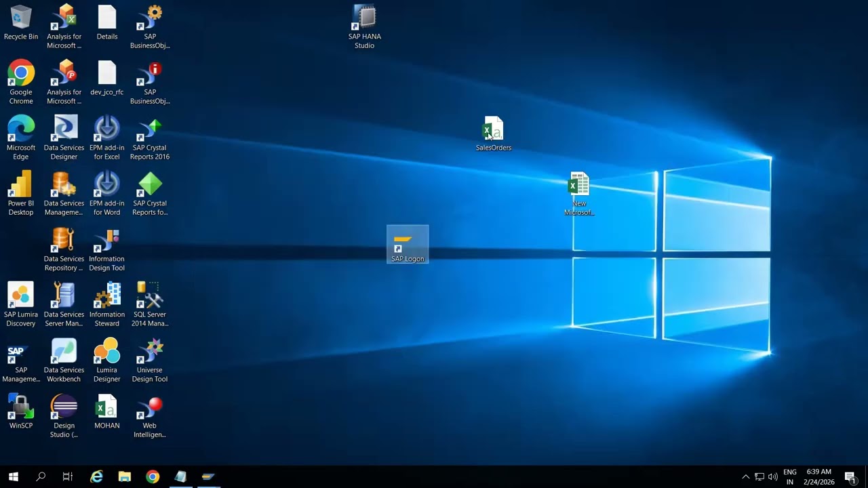
Task: Click the Universe Design Tool shortcut
Action: [x=150, y=361]
